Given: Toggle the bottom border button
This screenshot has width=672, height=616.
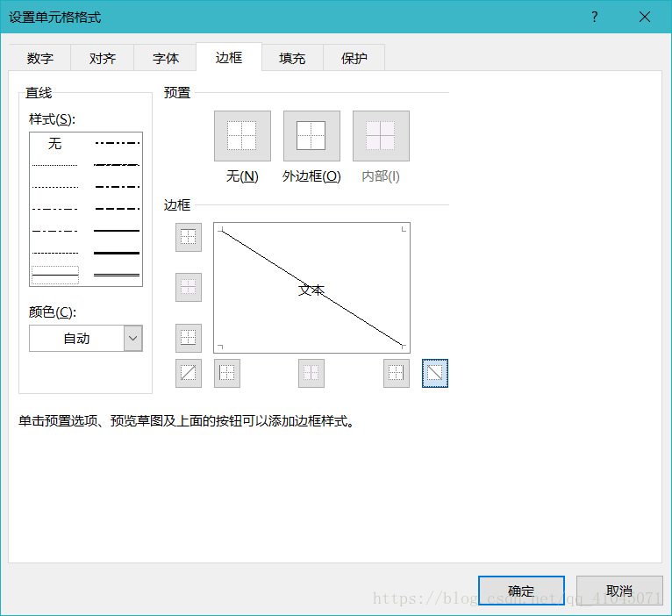Looking at the screenshot, I should pyautogui.click(x=189, y=338).
